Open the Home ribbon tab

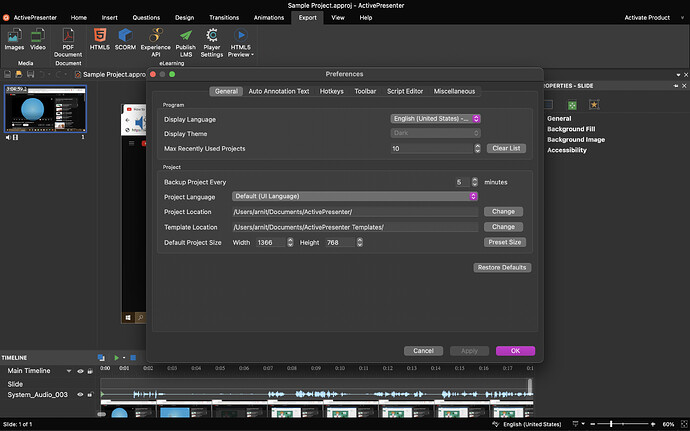tap(79, 18)
